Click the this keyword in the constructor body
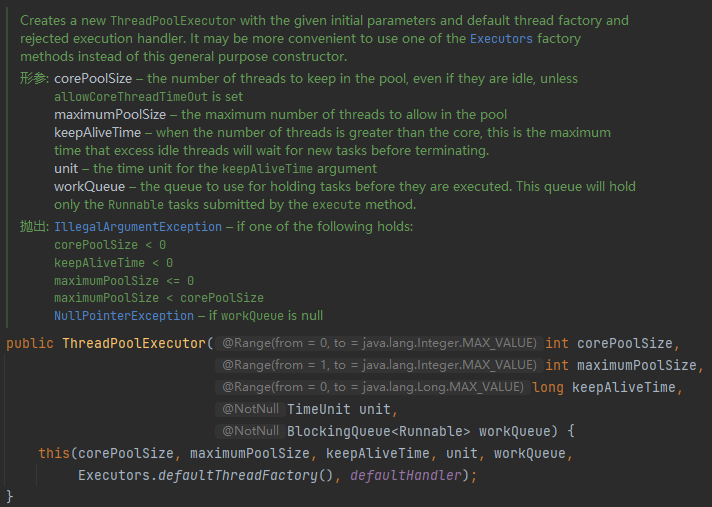Image resolution: width=712 pixels, height=507 pixels. pos(54,453)
